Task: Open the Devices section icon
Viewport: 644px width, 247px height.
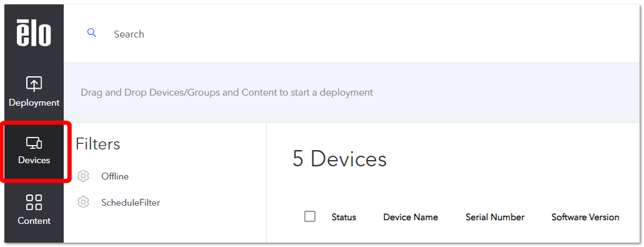Action: [34, 143]
